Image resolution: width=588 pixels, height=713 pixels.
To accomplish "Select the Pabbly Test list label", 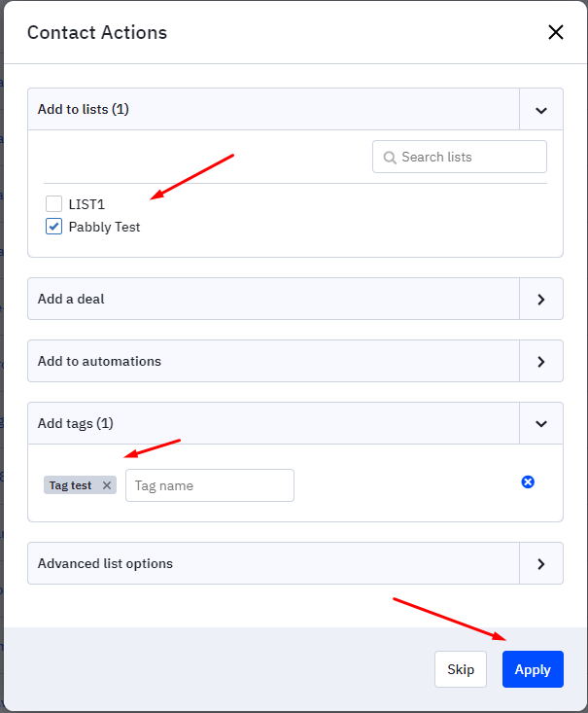I will click(104, 227).
